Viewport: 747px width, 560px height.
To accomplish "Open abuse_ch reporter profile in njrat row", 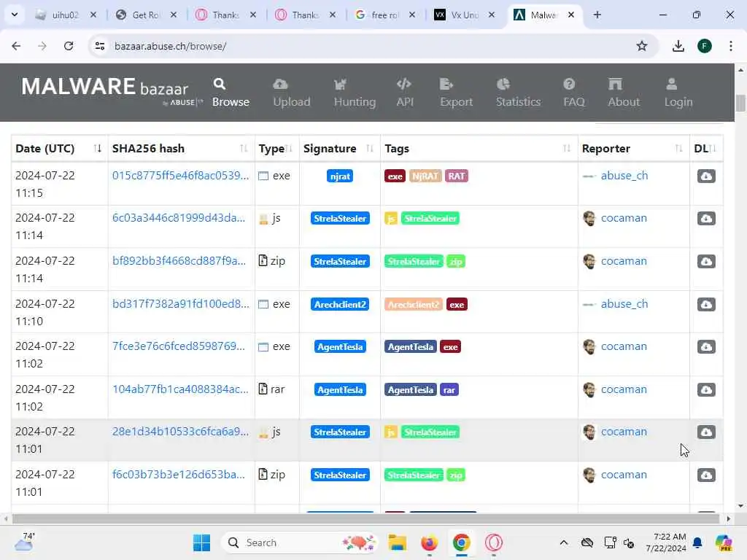I will coord(624,176).
